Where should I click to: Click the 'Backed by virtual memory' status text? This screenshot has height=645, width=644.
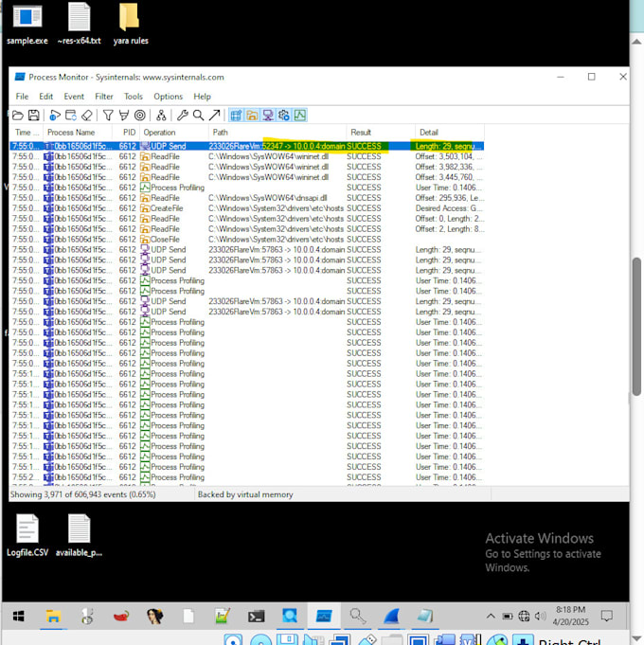(245, 494)
